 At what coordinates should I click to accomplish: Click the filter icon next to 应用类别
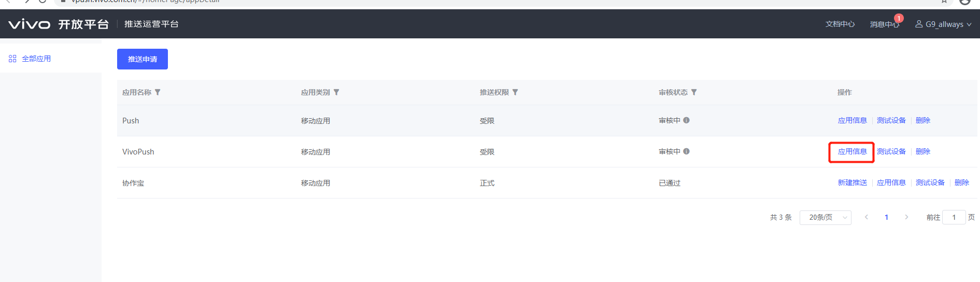click(336, 92)
